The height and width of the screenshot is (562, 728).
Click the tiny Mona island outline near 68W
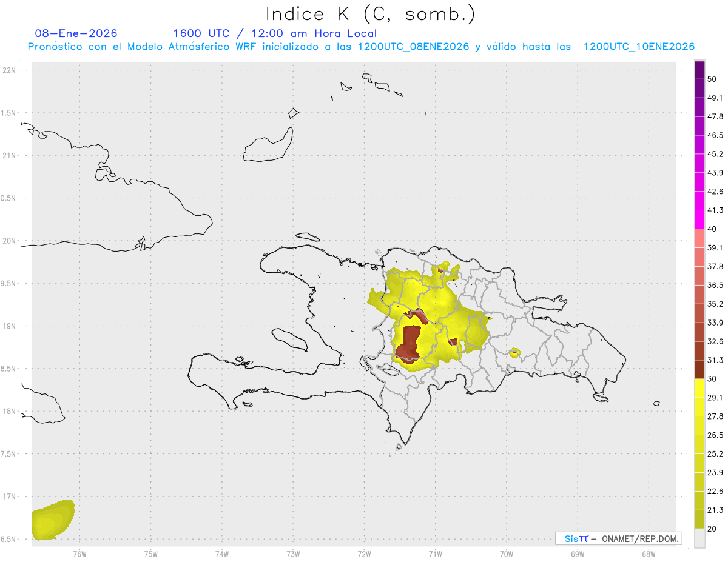pyautogui.click(x=656, y=404)
